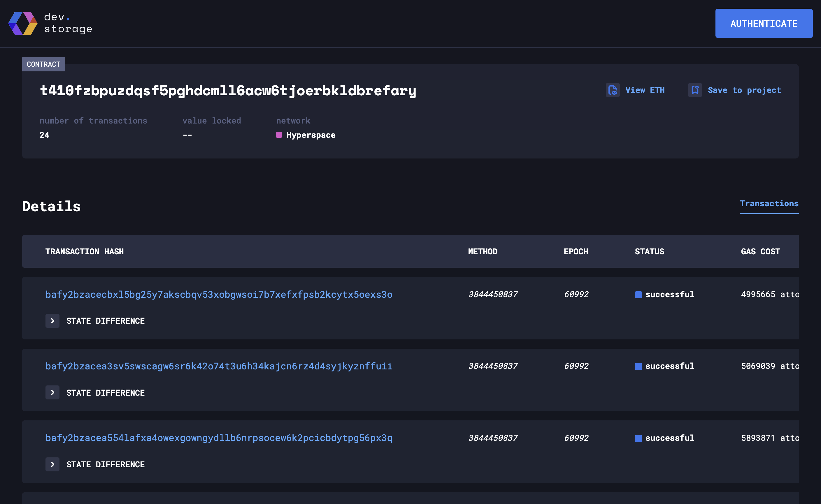Click the View ETH document icon
This screenshot has height=504, width=821.
tap(613, 90)
